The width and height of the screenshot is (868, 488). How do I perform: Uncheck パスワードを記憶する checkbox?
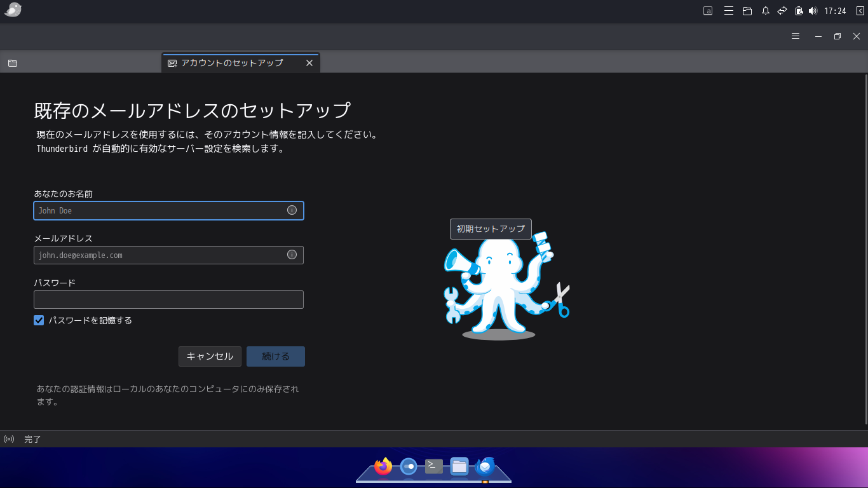[39, 320]
